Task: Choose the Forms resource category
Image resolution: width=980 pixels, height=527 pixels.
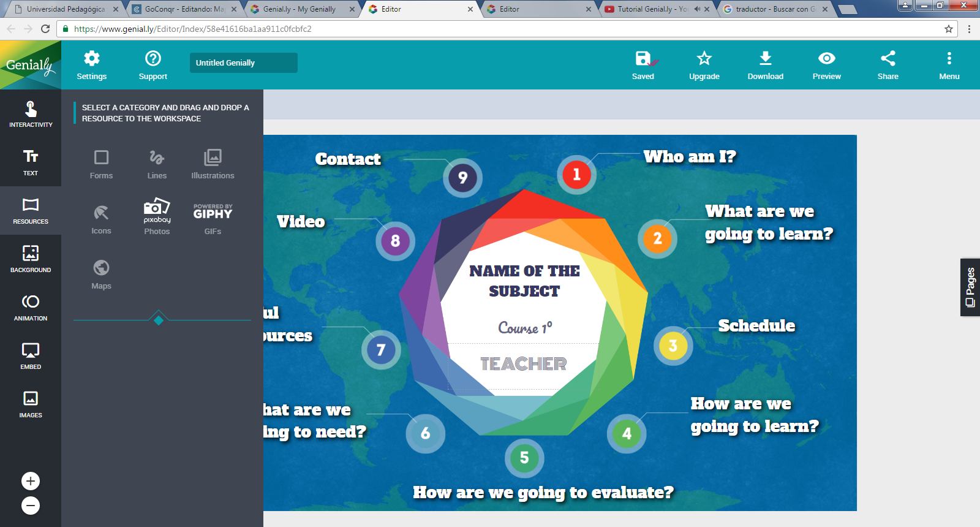Action: (x=101, y=164)
